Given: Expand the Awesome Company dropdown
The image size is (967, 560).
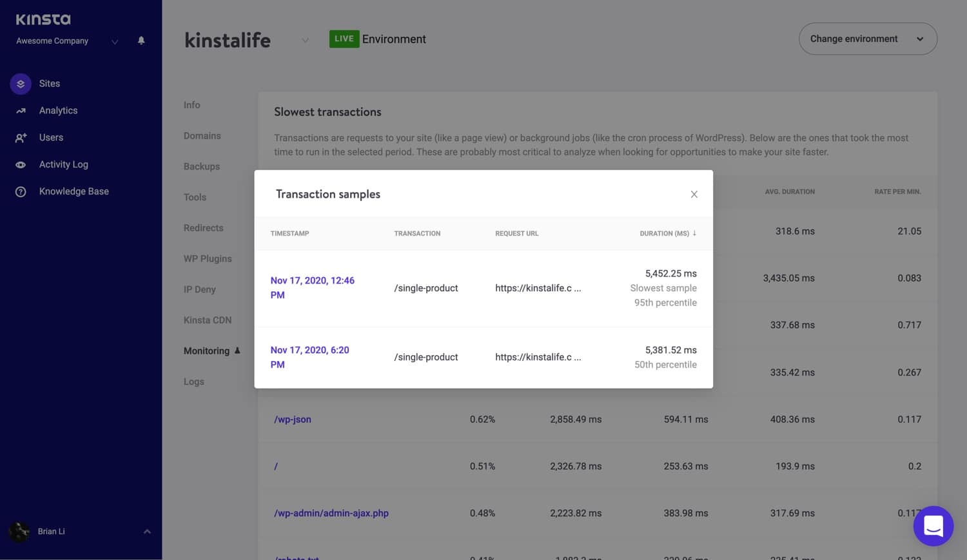Looking at the screenshot, I should pos(115,42).
